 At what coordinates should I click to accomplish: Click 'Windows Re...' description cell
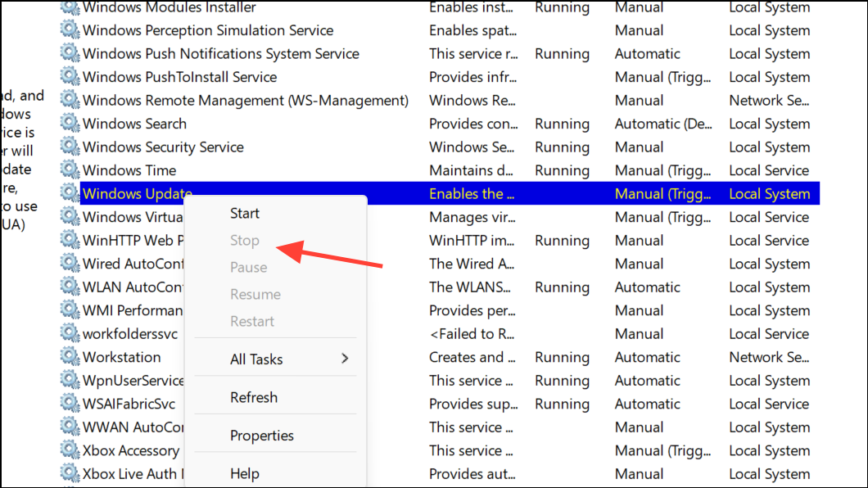pyautogui.click(x=472, y=100)
